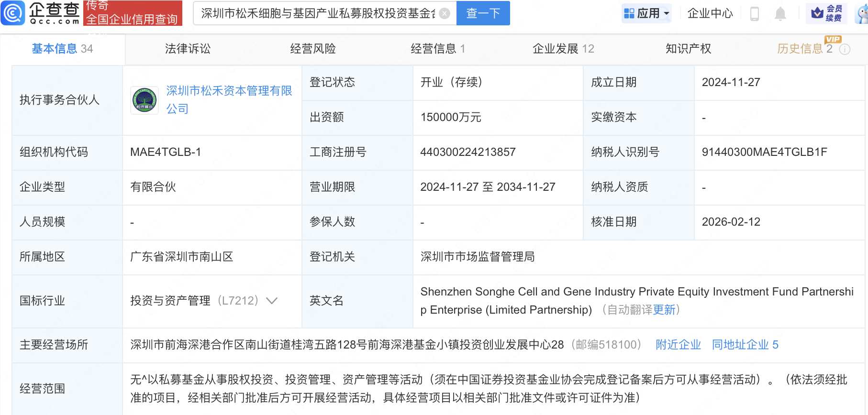
Task: Open the 应用 dropdown menu
Action: pos(647,13)
